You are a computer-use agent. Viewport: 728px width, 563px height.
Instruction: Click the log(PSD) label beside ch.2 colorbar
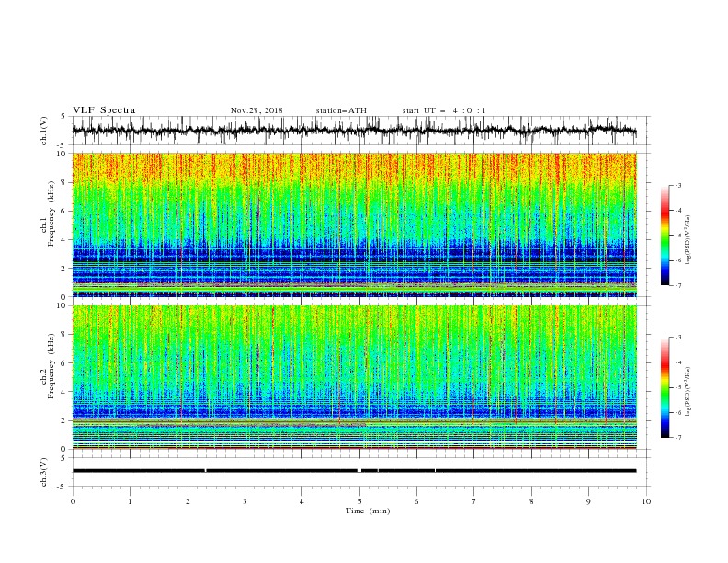coord(688,392)
